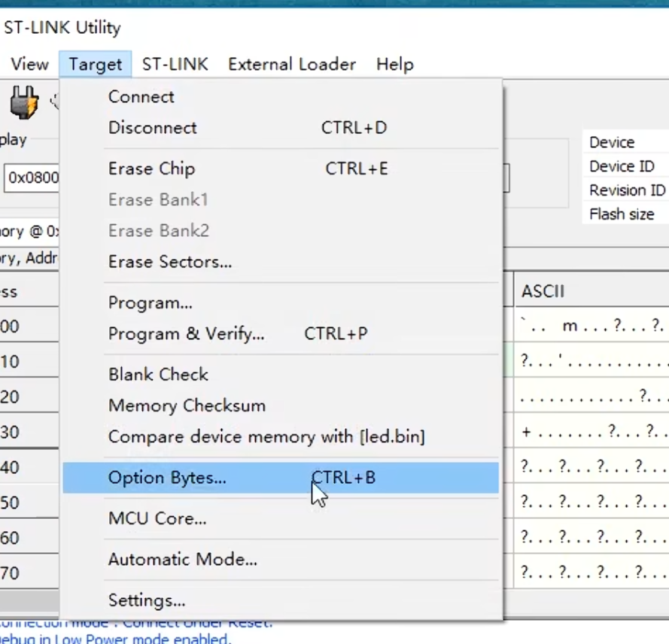Click the Revision ID label
Viewport: 669px width, 644px height.
[627, 190]
